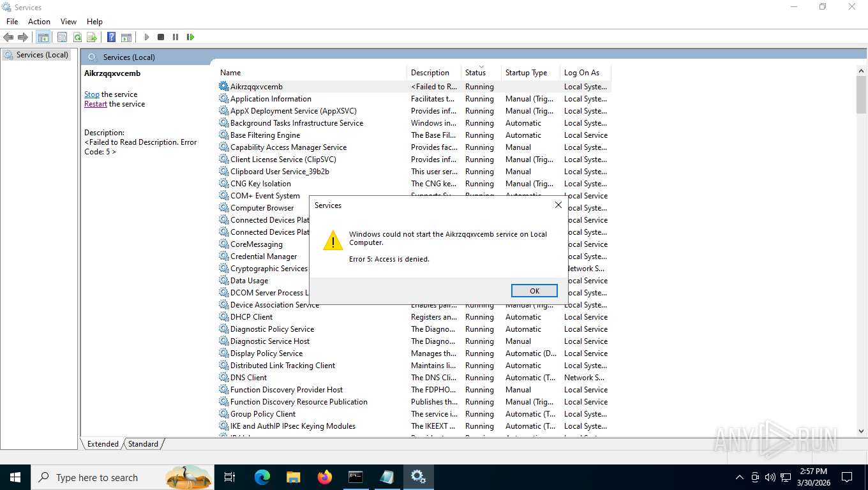Close the Services error dialog
Image resolution: width=868 pixels, height=490 pixels.
(x=558, y=205)
